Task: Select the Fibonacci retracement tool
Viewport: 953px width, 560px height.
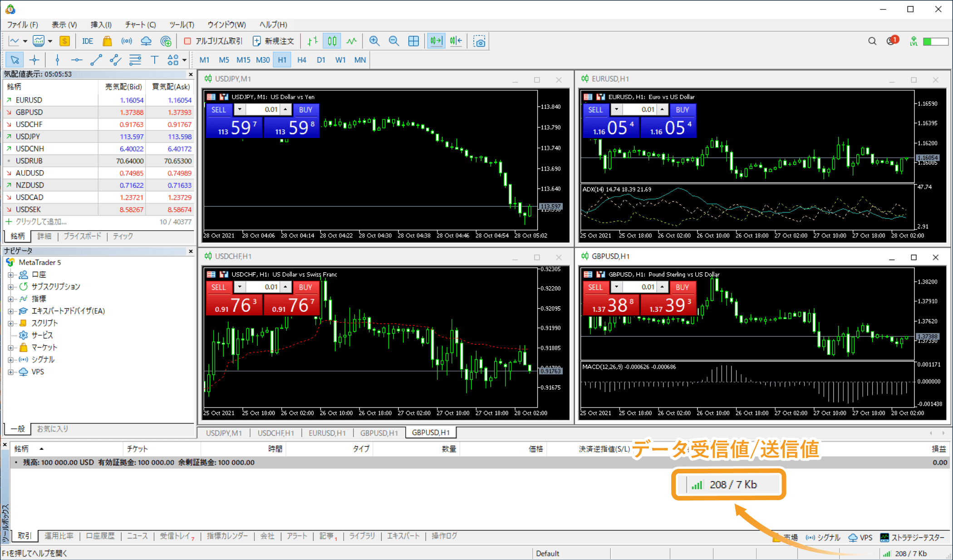Action: pos(135,60)
